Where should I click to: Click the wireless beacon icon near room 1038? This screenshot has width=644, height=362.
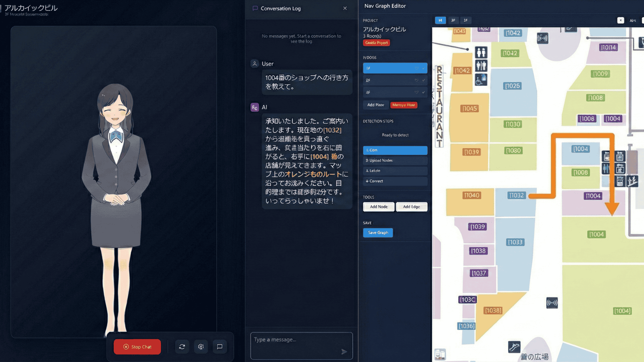(552, 303)
